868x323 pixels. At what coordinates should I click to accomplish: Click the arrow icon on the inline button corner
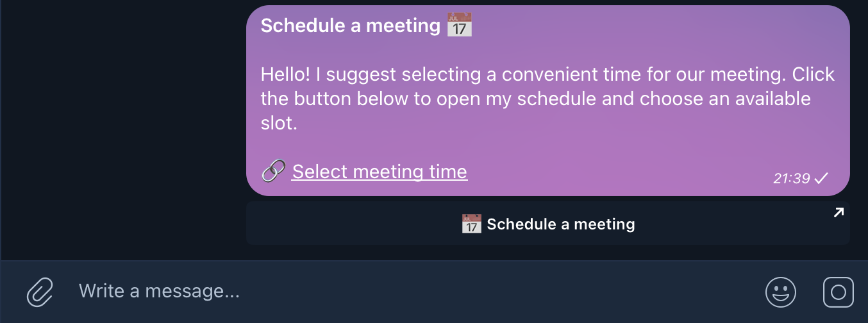tap(838, 213)
